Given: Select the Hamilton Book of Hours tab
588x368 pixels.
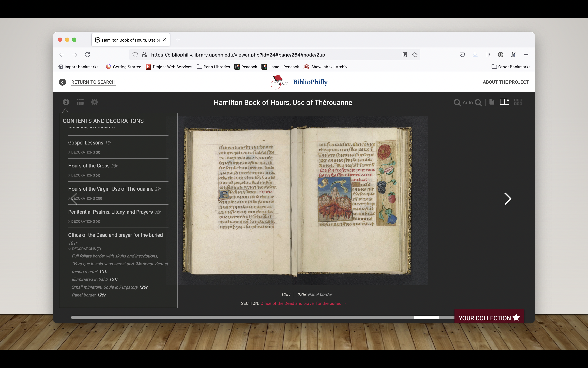Looking at the screenshot, I should [x=131, y=40].
